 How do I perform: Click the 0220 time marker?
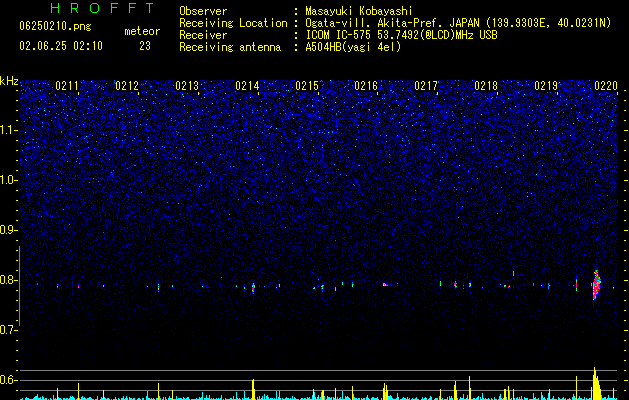606,86
